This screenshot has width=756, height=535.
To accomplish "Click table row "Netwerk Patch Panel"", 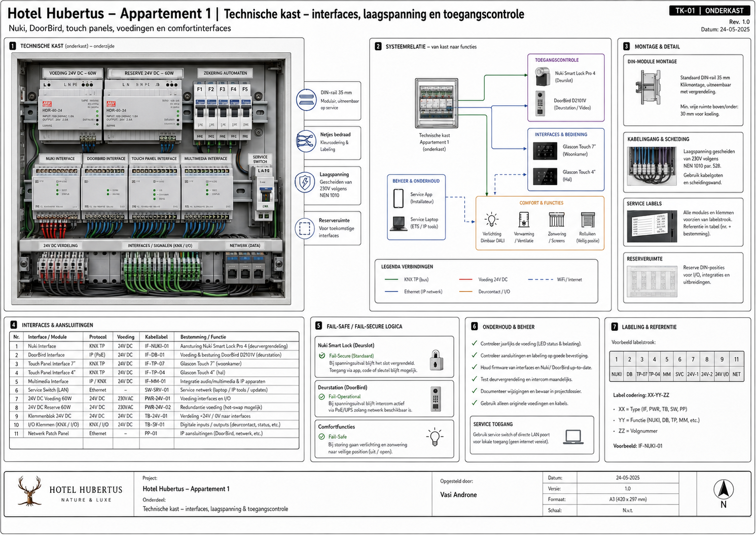I will [x=154, y=434].
